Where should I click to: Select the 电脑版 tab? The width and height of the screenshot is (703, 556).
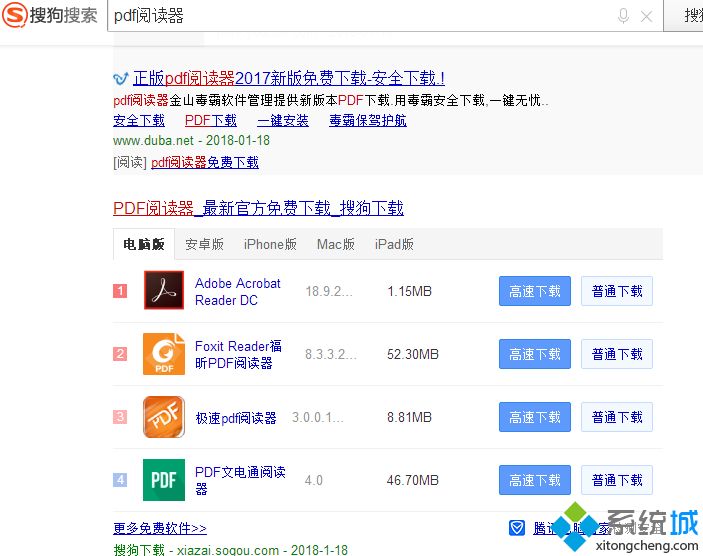[x=143, y=244]
